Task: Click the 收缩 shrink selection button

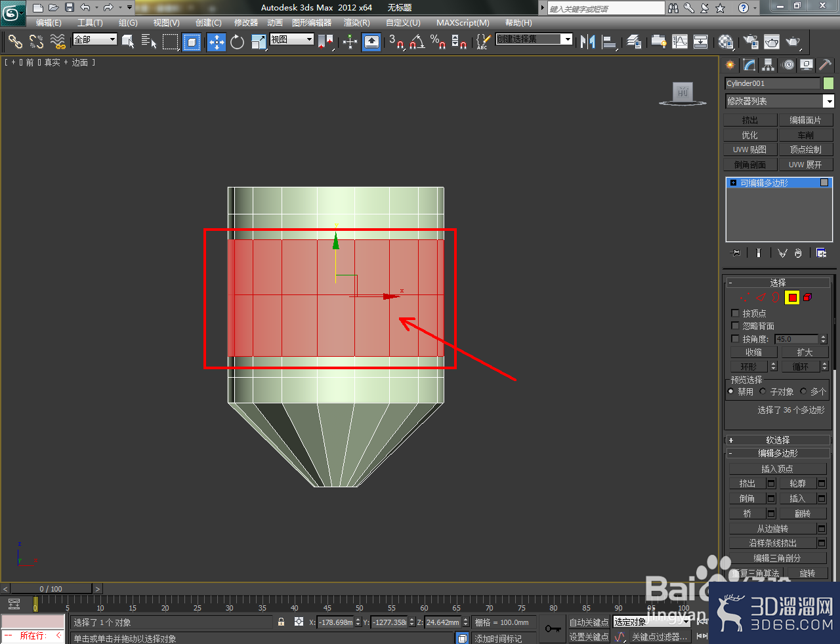Action: (754, 352)
